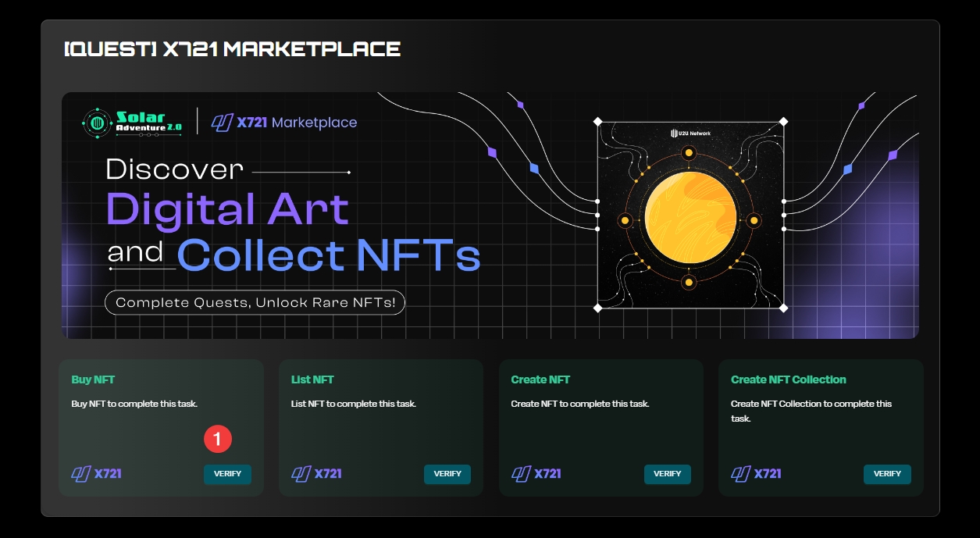Click the X721 logo in List NFT card
This screenshot has width=980, height=538.
click(317, 473)
